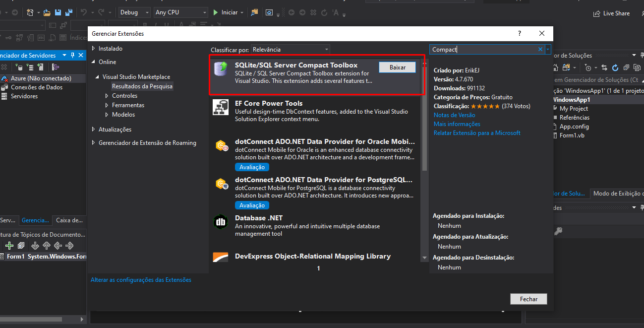Screen dimensions: 644x328
Task: Click the Open File folder toolbar icon
Action: (47, 12)
